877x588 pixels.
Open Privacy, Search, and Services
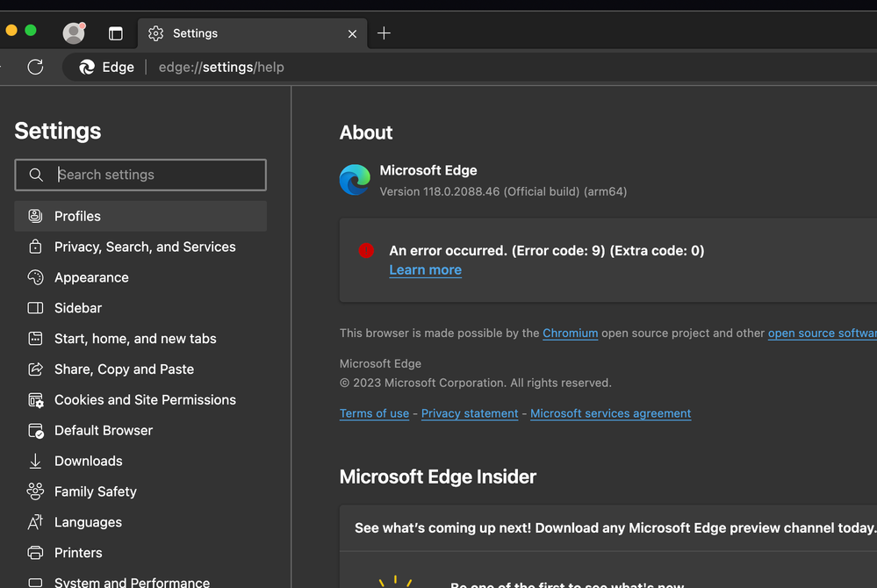pyautogui.click(x=140, y=247)
